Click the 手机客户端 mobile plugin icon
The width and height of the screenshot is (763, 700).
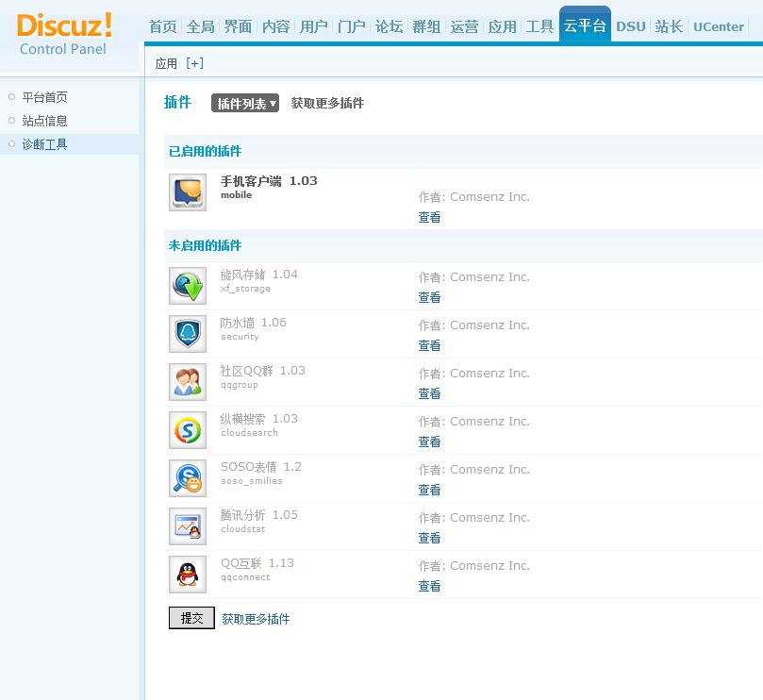pyautogui.click(x=188, y=192)
